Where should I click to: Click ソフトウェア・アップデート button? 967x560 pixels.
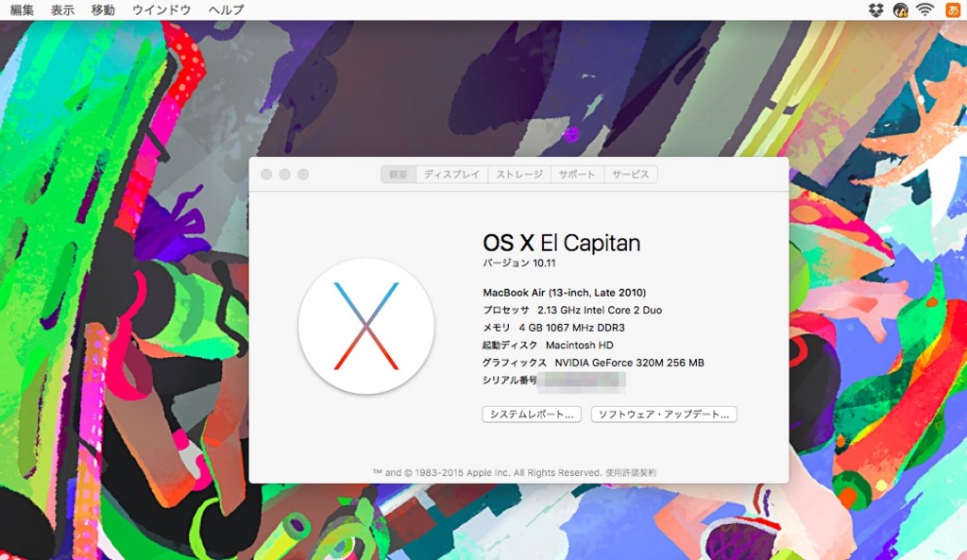pos(664,415)
